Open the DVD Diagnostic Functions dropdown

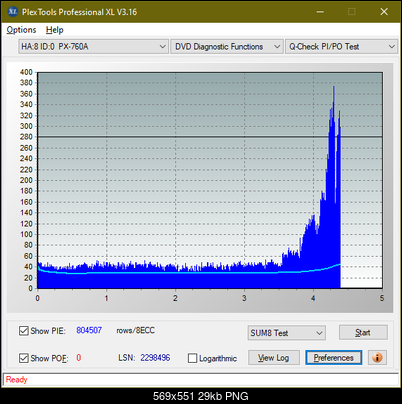[x=227, y=47]
